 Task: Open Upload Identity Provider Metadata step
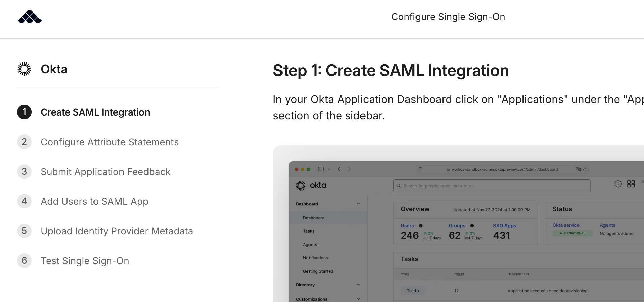point(116,231)
